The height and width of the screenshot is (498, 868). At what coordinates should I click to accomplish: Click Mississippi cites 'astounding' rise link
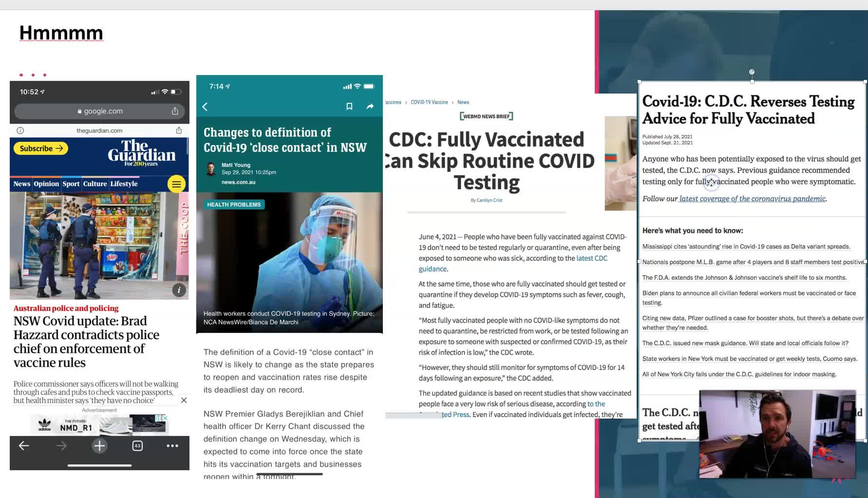746,247
